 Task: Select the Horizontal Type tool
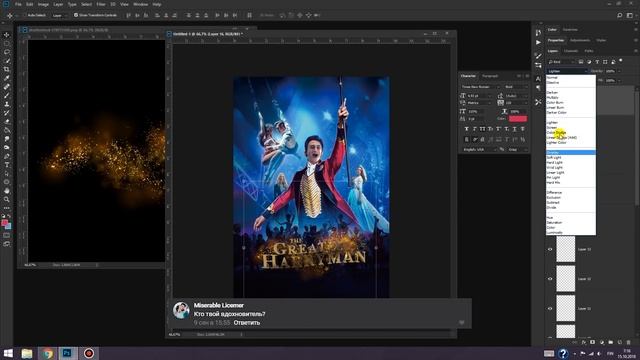point(7,165)
